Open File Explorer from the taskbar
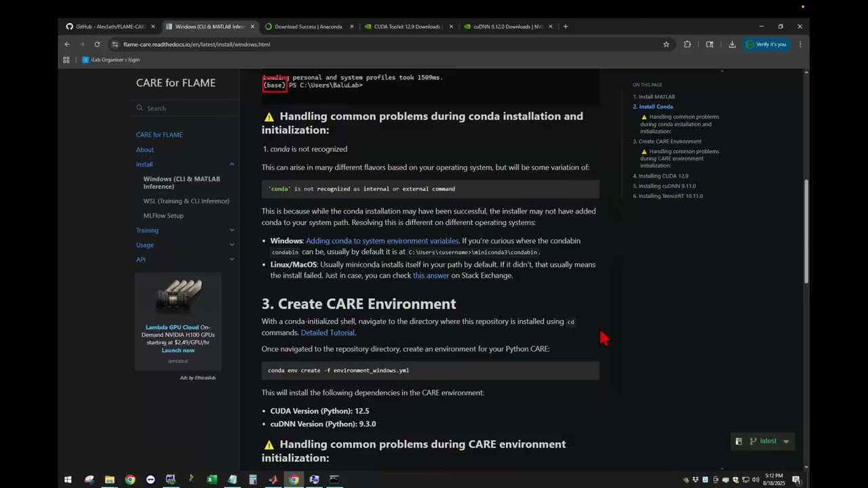Screen dimensions: 868x488 [x=109, y=480]
